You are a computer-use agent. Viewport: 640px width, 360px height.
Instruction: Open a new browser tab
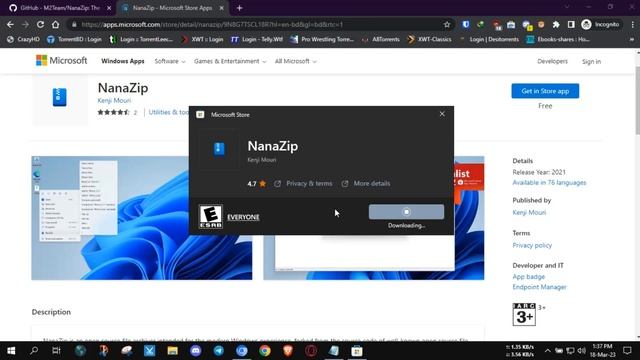240,8
